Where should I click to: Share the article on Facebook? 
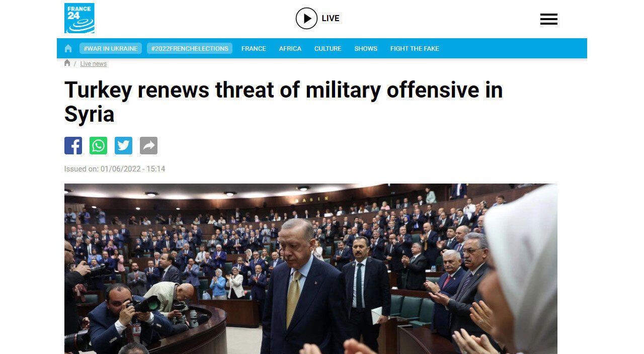(x=73, y=146)
